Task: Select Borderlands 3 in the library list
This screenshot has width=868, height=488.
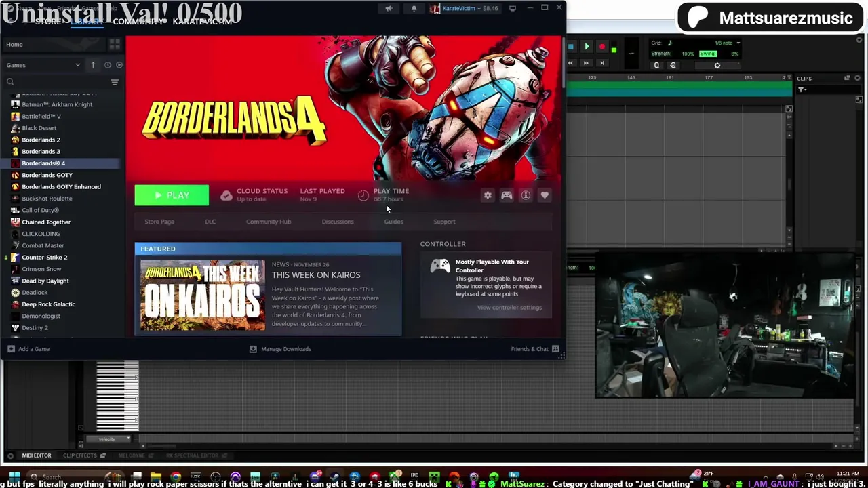Action: pos(41,151)
